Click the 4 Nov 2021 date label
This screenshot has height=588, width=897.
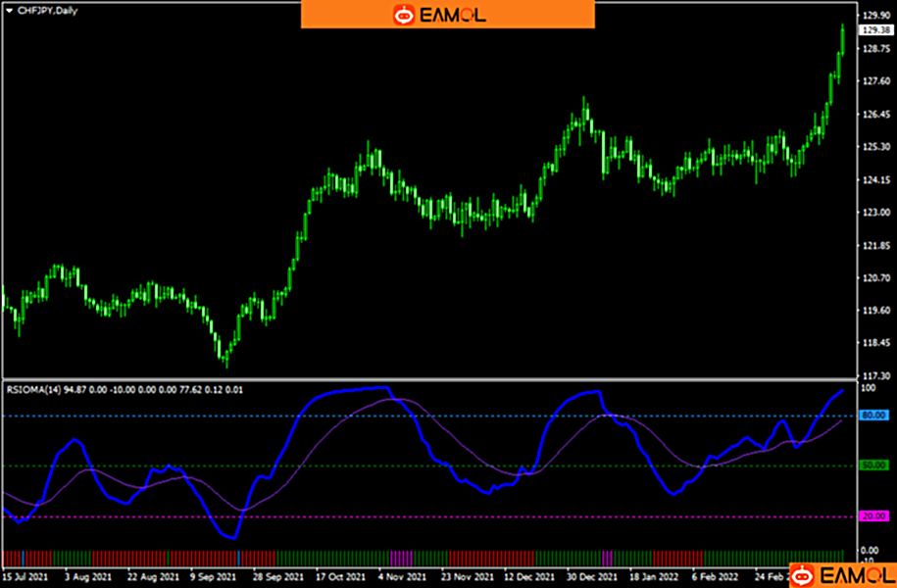(x=399, y=578)
